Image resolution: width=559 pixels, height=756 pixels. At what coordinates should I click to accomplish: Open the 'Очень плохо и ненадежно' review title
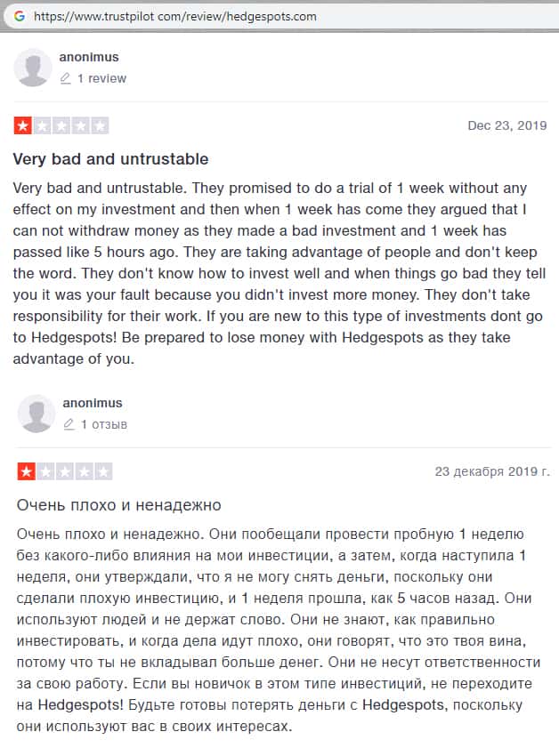(x=119, y=505)
